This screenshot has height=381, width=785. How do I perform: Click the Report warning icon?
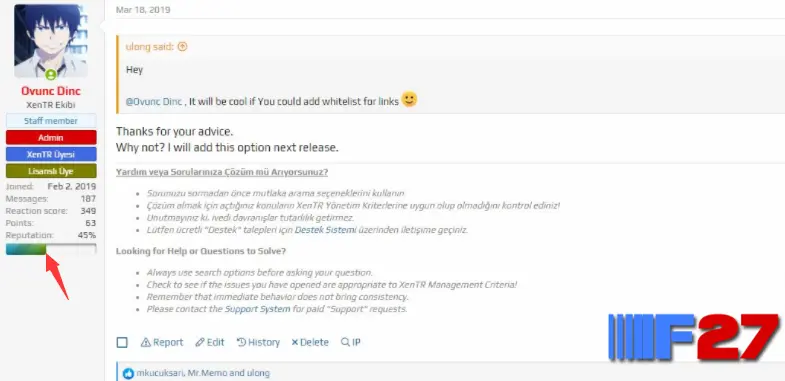[146, 342]
